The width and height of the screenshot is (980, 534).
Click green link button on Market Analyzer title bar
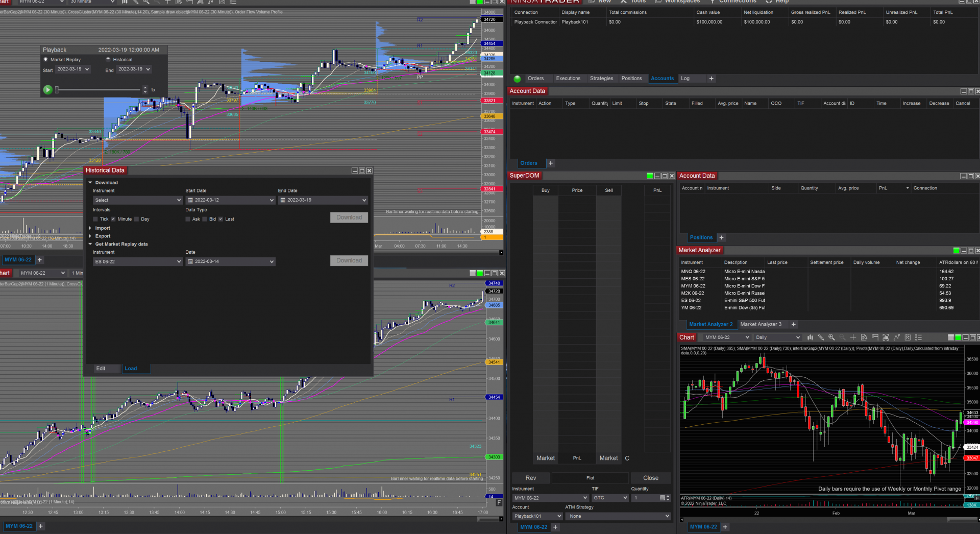[956, 250]
